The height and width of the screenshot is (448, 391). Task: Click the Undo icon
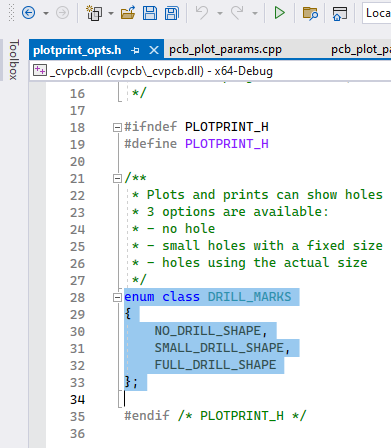[x=202, y=13]
